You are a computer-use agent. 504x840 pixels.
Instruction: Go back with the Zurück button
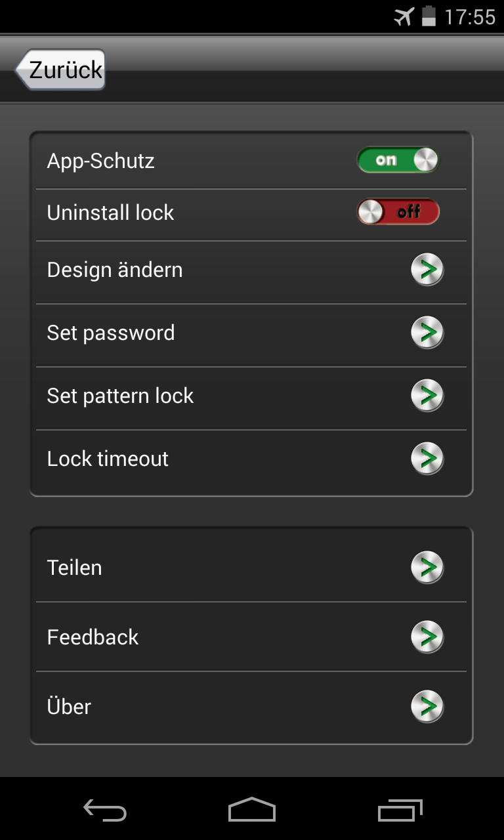pyautogui.click(x=60, y=70)
